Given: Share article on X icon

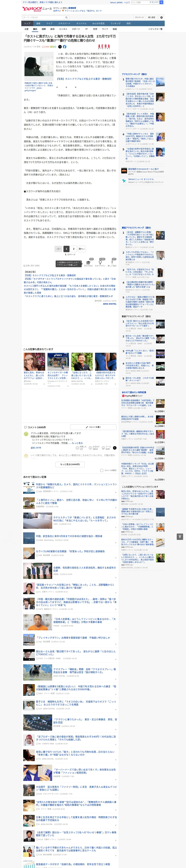Looking at the screenshot, I should [x=60, y=47].
